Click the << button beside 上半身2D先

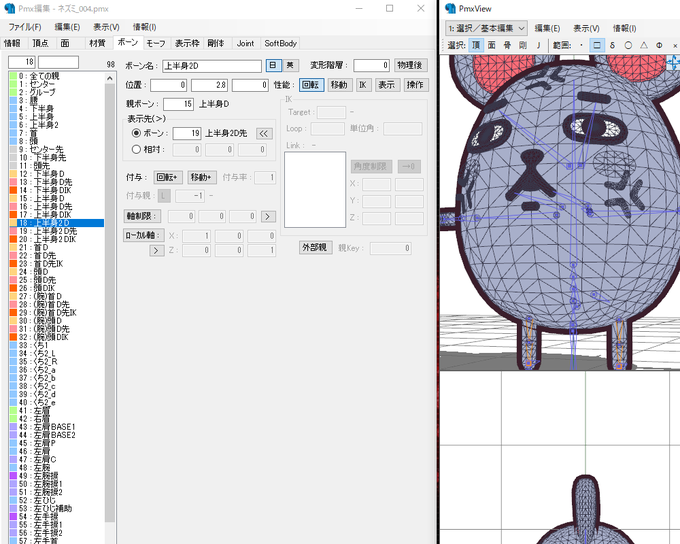pyautogui.click(x=264, y=133)
